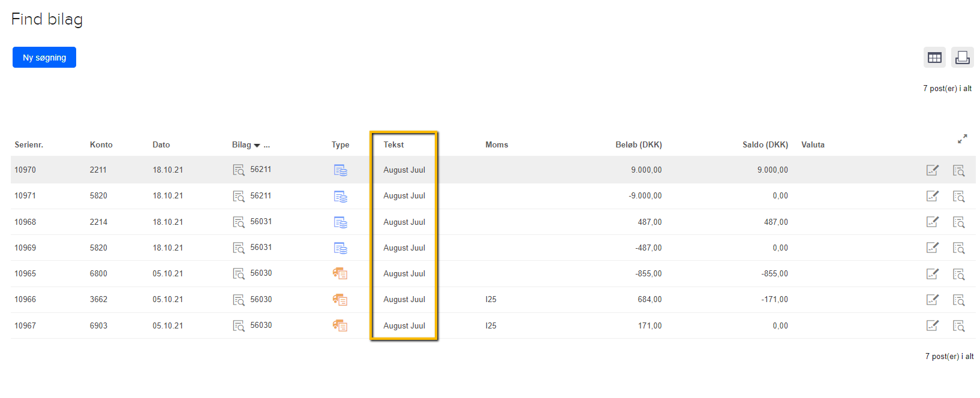View details icon for entry 10970

click(x=958, y=170)
